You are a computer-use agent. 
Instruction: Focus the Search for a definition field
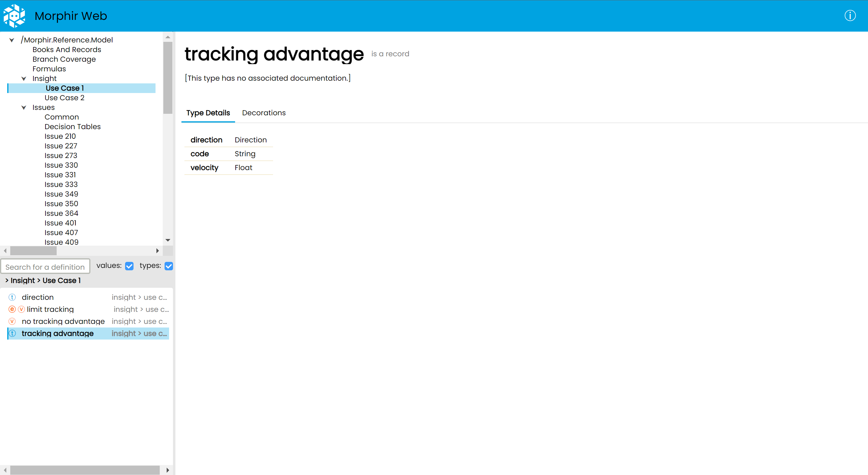[45, 267]
